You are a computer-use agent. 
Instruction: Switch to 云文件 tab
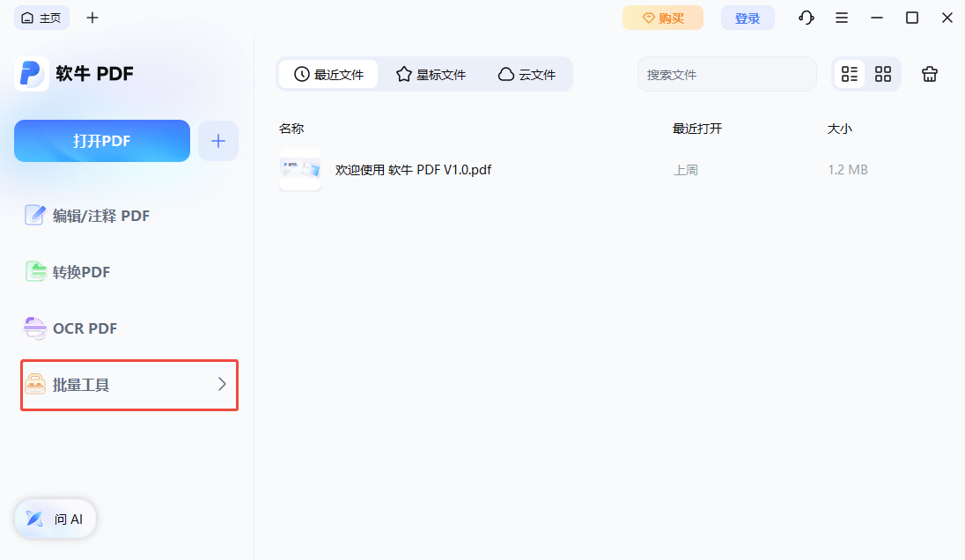coord(527,75)
